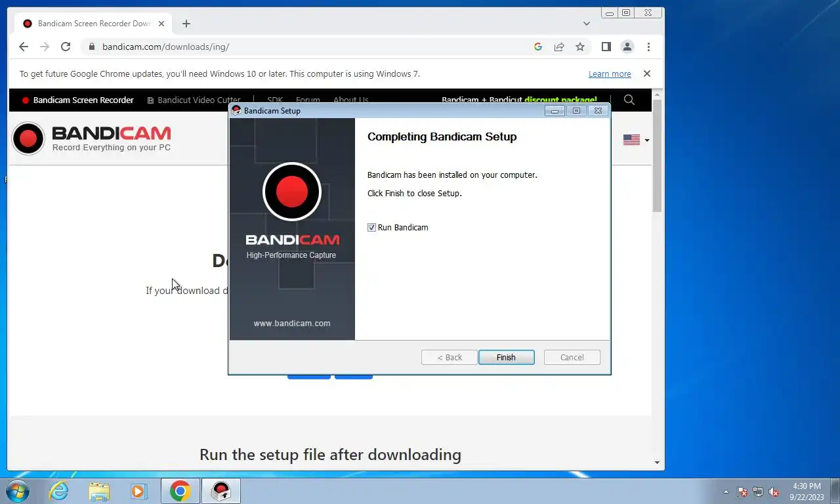Image resolution: width=840 pixels, height=504 pixels.
Task: View site info via the lock icon
Action: pyautogui.click(x=91, y=47)
